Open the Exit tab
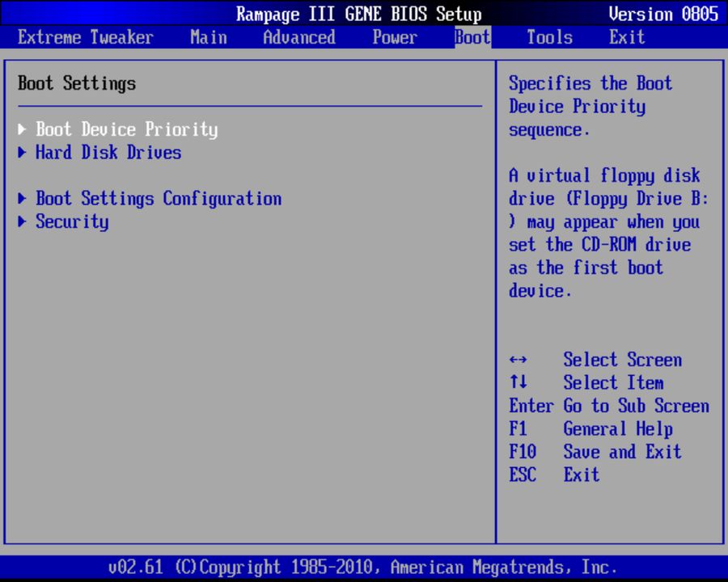The height and width of the screenshot is (582, 728). tap(627, 37)
